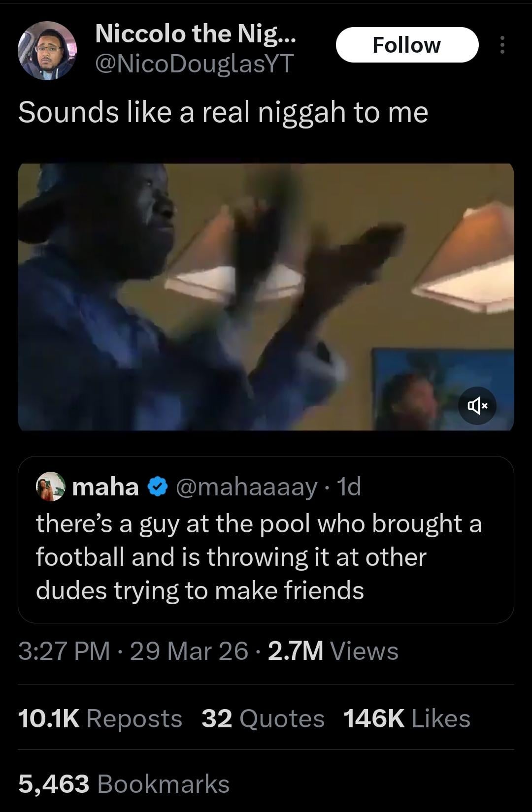532x812 pixels.
Task: Click the 29 Mar 26 date
Action: pyautogui.click(x=189, y=651)
